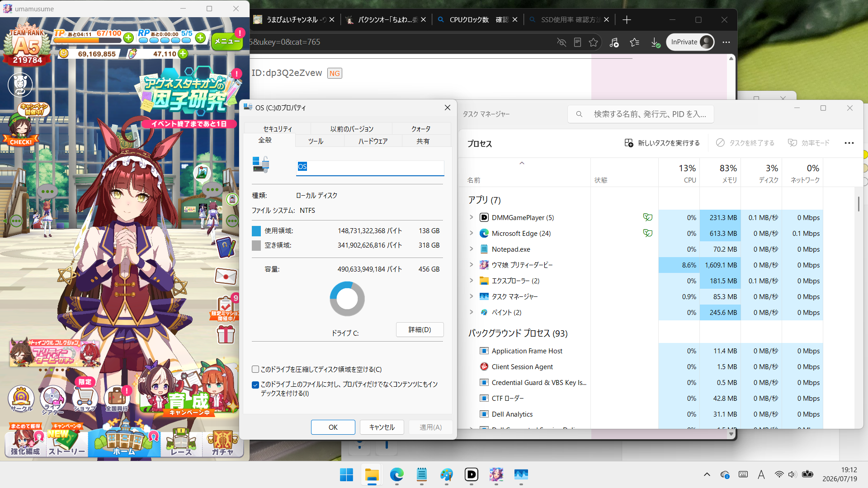The width and height of the screenshot is (868, 488).
Task: Open the mail envelope icon in game
Action: tap(226, 276)
